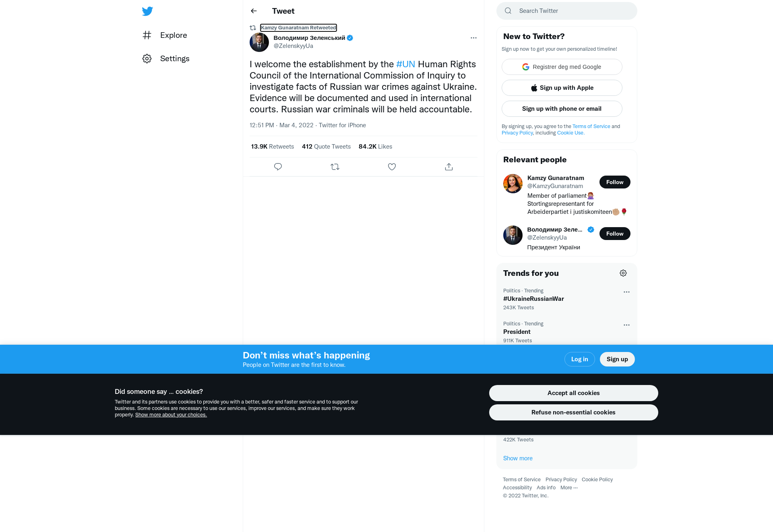The width and height of the screenshot is (773, 532).
Task: Focus the Search Twitter field
Action: [x=566, y=11]
